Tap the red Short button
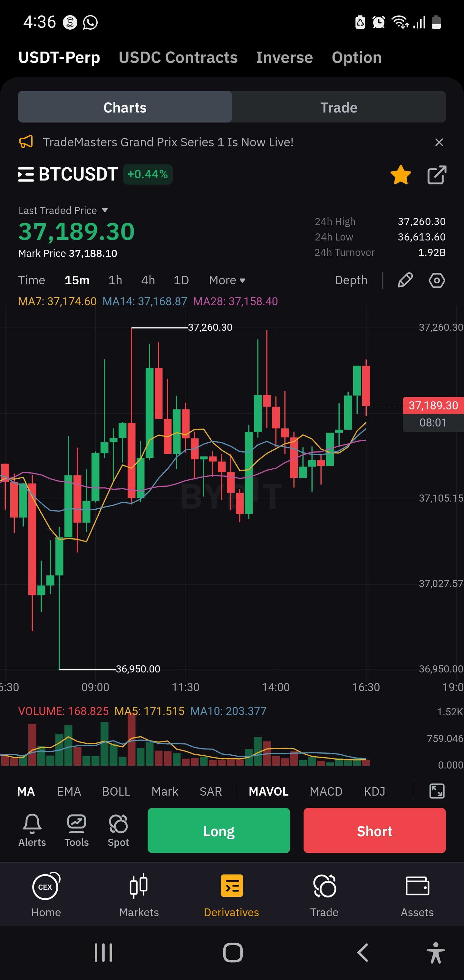 [375, 830]
